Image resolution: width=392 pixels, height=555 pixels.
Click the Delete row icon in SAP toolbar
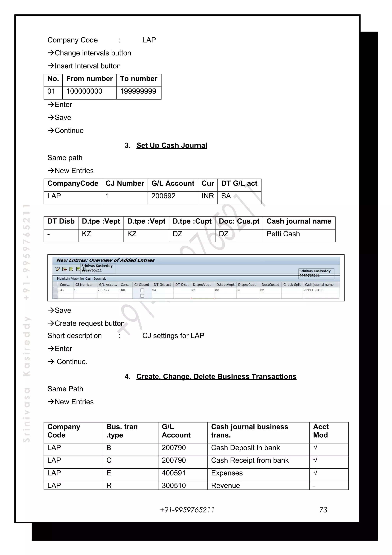[x=65, y=269]
